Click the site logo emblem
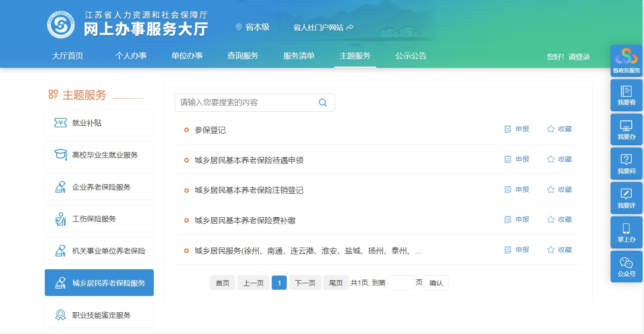 tap(61, 24)
